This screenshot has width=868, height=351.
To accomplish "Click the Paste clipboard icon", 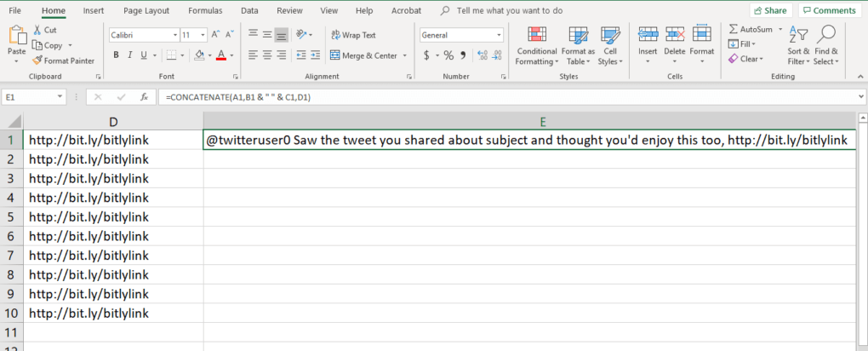I will coord(17,37).
